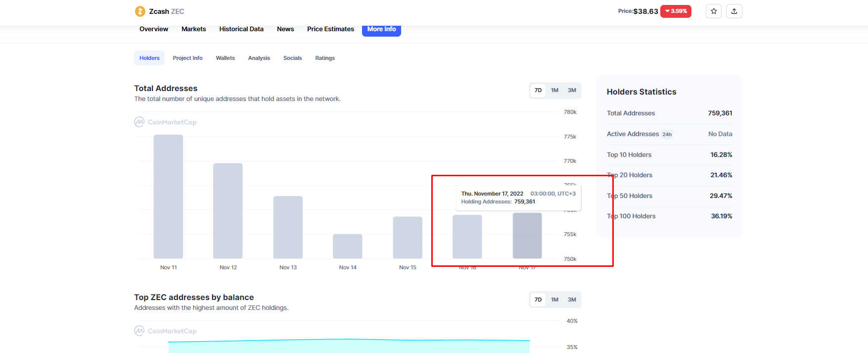
Task: Choose 7D for Top ZEC addresses chart
Action: tap(538, 300)
